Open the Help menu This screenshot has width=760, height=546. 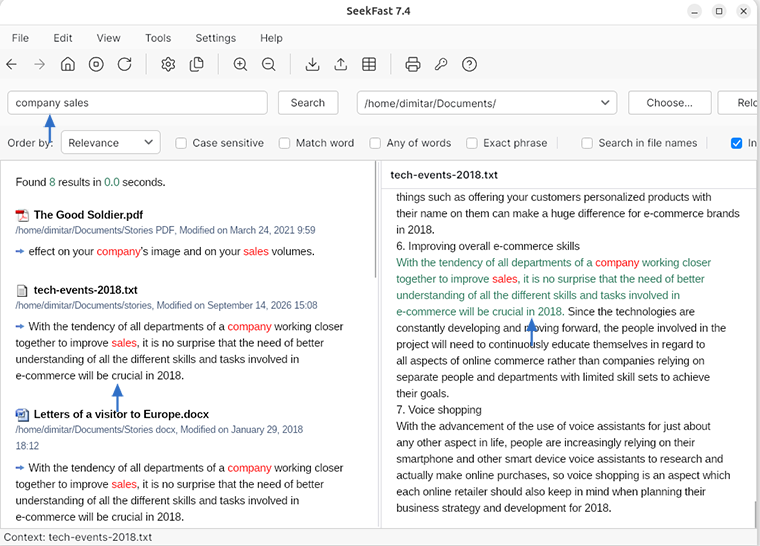point(271,38)
